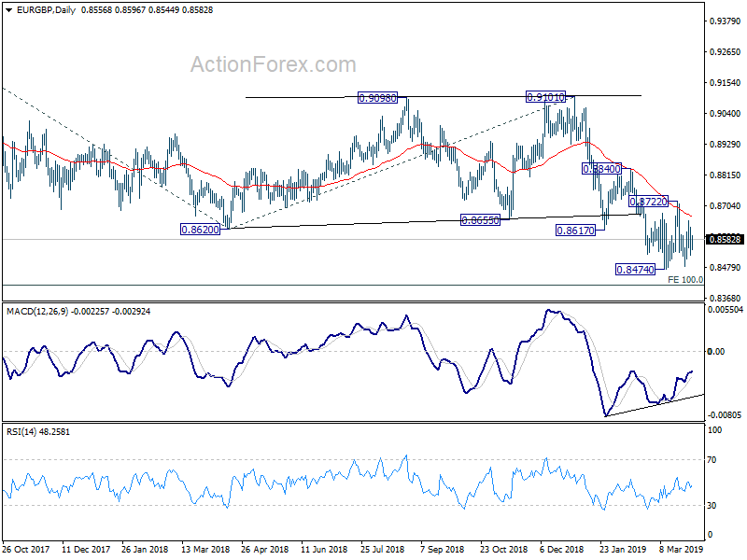Click the FE 100.0 projection label

pyautogui.click(x=685, y=279)
